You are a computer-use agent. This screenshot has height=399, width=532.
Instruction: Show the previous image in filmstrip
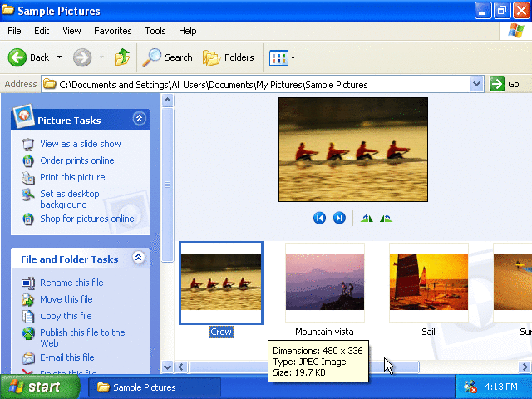[x=319, y=218]
